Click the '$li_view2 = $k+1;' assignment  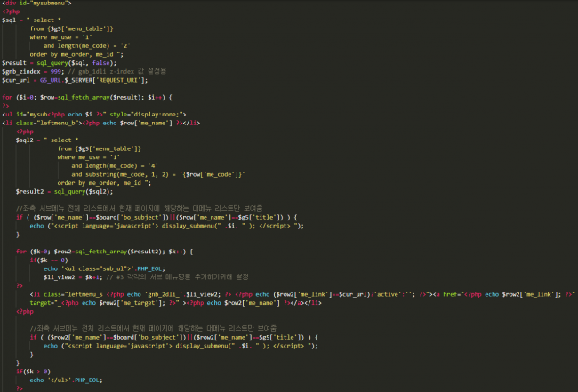coord(73,277)
